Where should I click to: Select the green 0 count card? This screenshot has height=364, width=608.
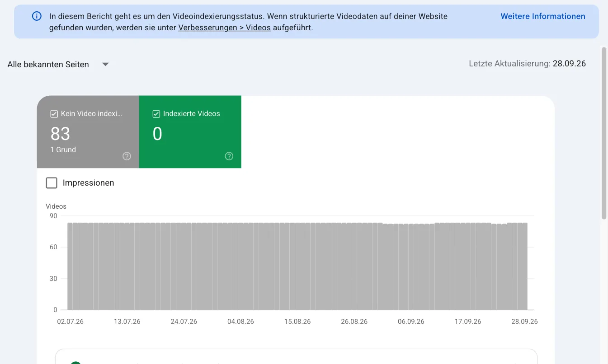click(x=190, y=132)
